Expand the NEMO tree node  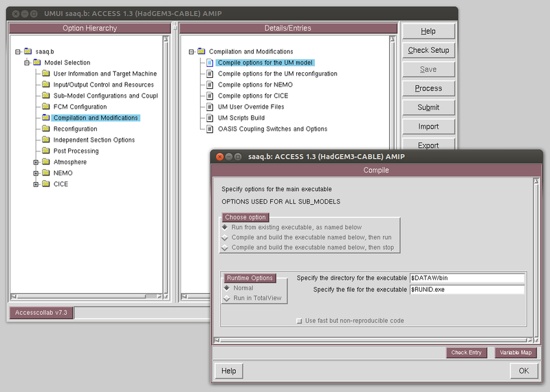[36, 173]
